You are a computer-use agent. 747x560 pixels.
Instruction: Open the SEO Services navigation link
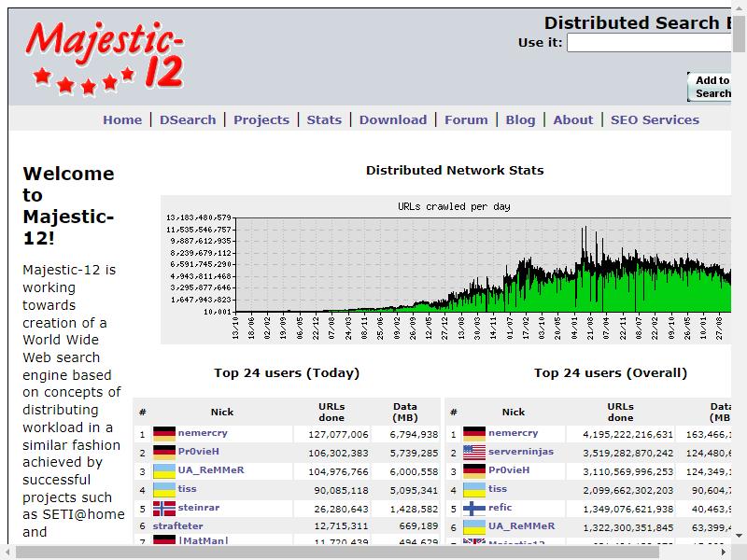pyautogui.click(x=655, y=120)
